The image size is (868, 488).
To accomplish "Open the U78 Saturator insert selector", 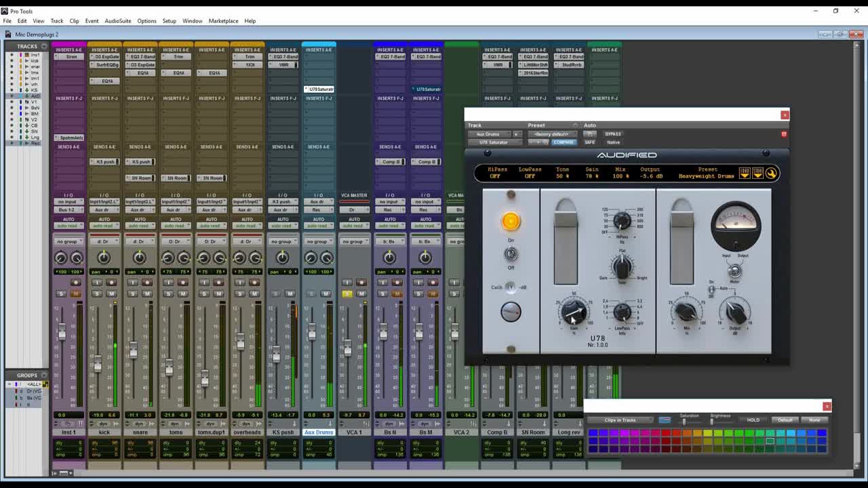I will click(x=494, y=142).
